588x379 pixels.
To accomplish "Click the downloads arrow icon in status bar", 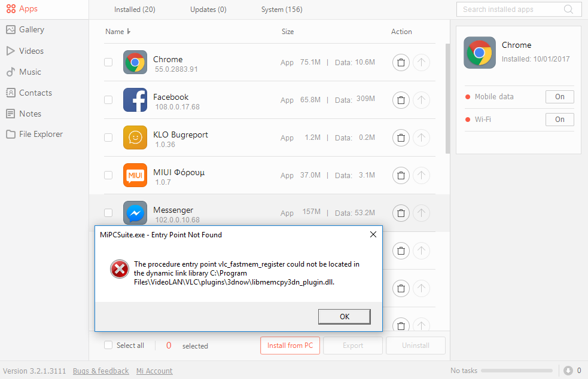I will [x=568, y=371].
